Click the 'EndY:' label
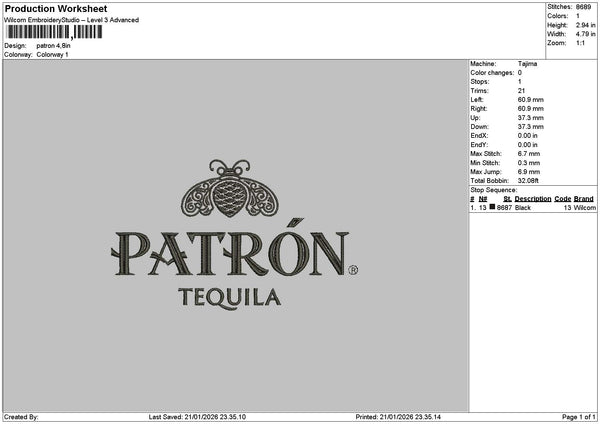600x424 pixels. (479, 145)
